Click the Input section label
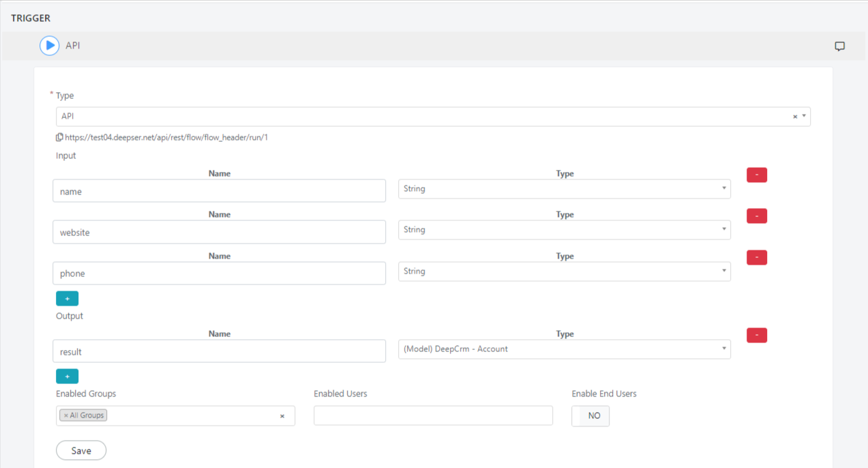This screenshot has width=868, height=468. (x=66, y=156)
